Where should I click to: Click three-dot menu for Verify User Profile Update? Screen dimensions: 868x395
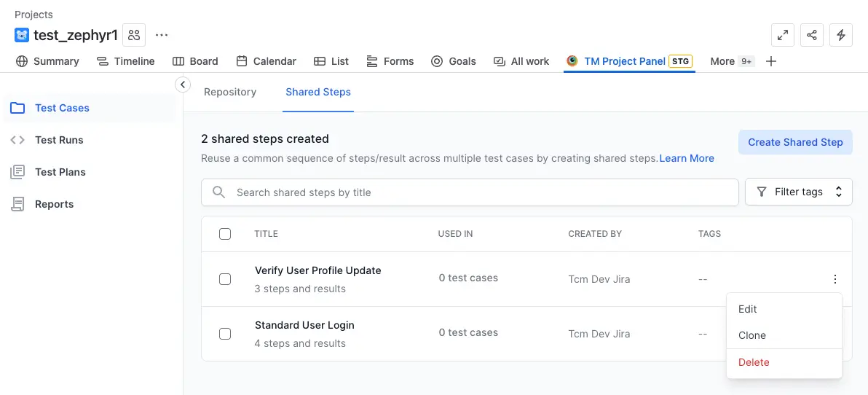pyautogui.click(x=835, y=279)
